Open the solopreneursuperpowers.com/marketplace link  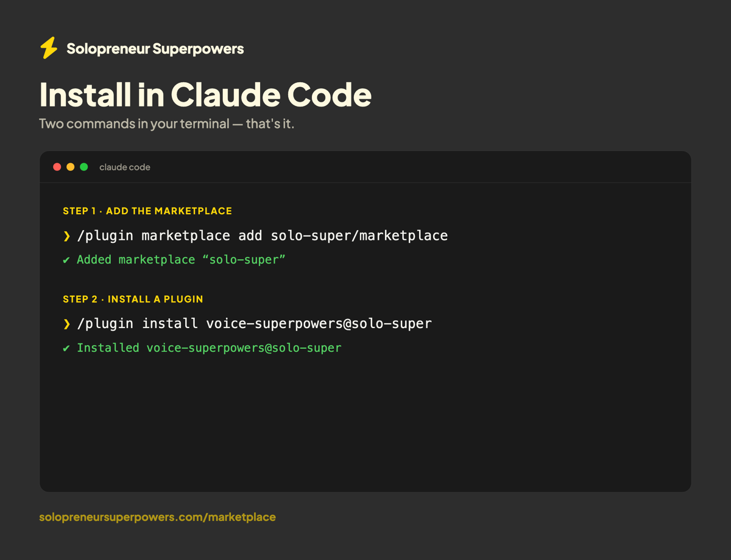click(x=157, y=517)
